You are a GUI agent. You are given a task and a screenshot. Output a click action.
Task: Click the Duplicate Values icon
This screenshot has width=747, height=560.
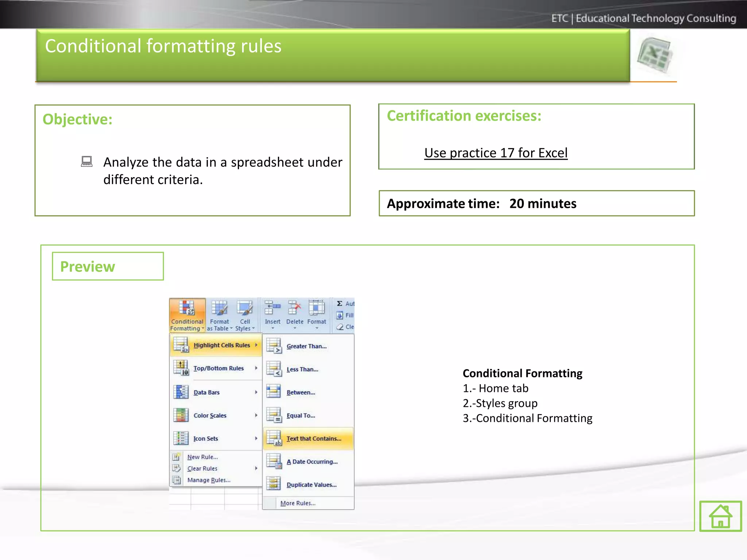tap(274, 484)
